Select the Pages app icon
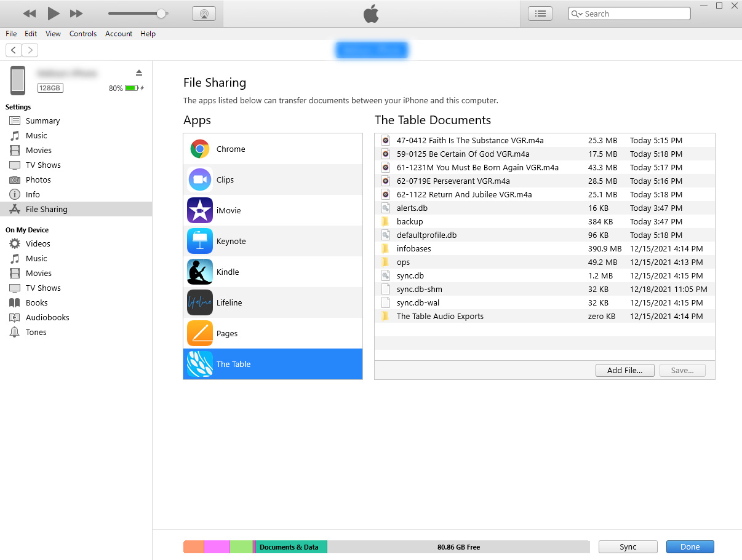 point(200,333)
